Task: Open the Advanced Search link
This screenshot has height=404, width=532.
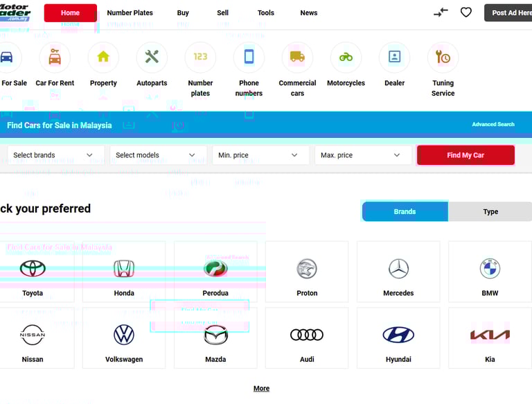Action: [493, 124]
